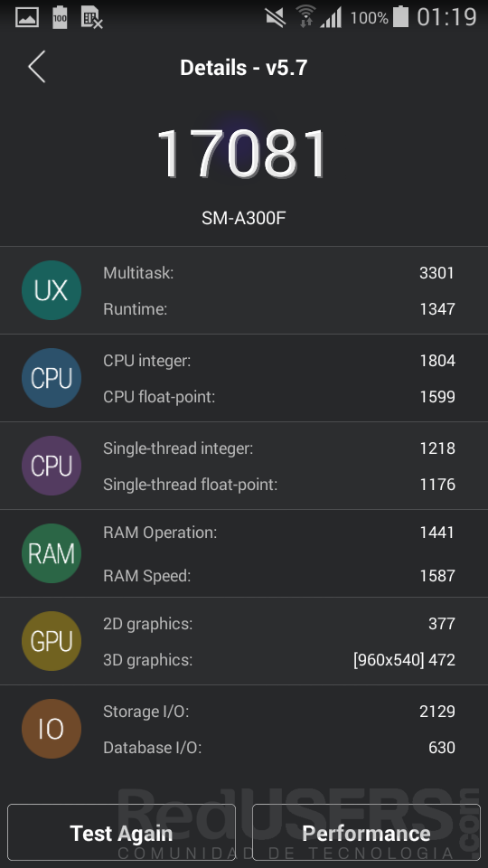Image resolution: width=488 pixels, height=868 pixels.
Task: Select the yellow GPU category icon
Action: pyautogui.click(x=52, y=641)
